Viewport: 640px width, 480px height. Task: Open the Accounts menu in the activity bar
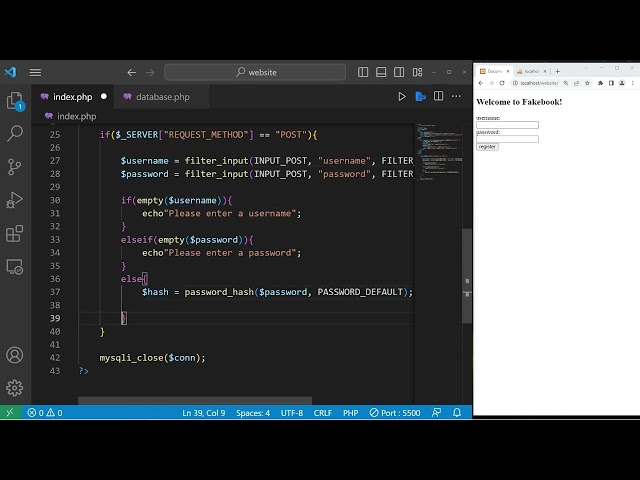tap(15, 355)
